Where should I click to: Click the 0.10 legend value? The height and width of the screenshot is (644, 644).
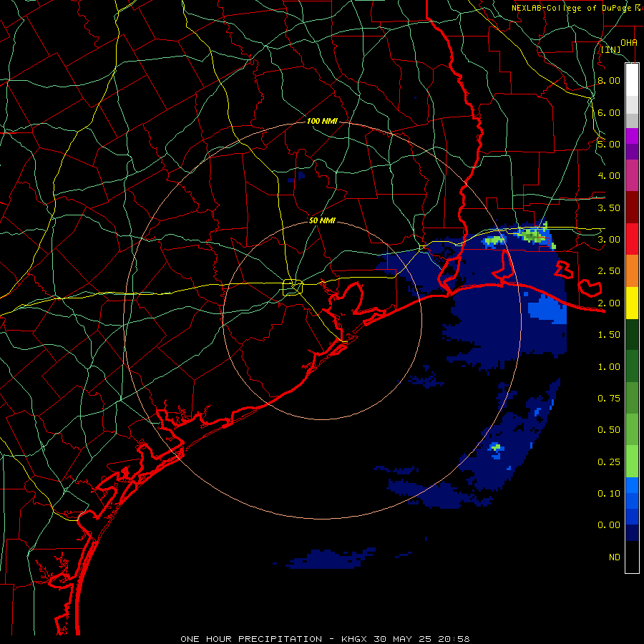tap(609, 494)
